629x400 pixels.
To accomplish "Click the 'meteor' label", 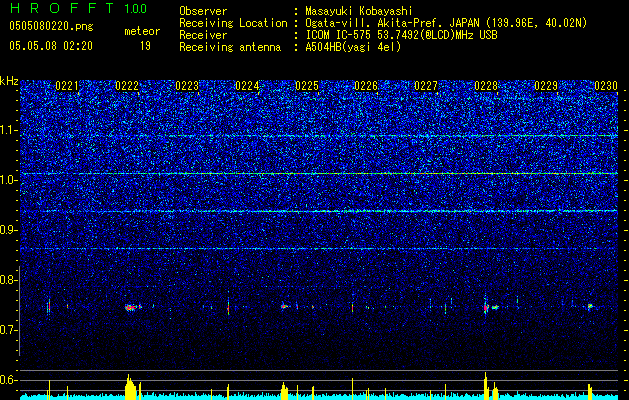I will [x=142, y=31].
